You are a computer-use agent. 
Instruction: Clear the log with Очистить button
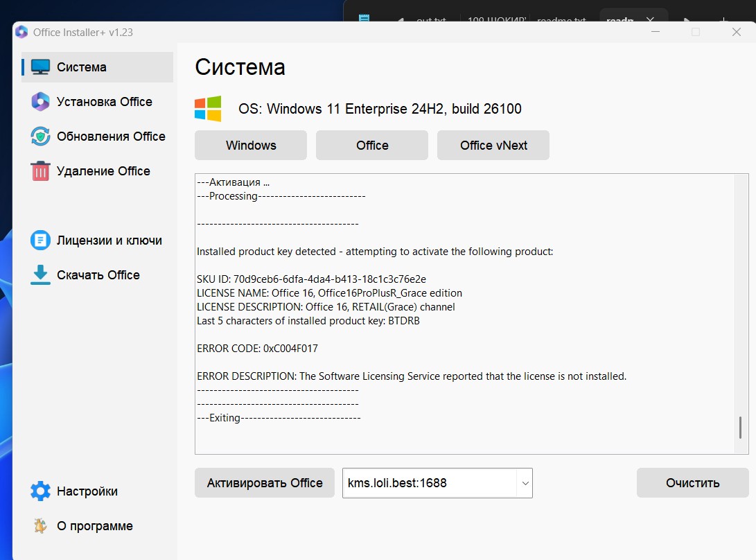click(692, 483)
